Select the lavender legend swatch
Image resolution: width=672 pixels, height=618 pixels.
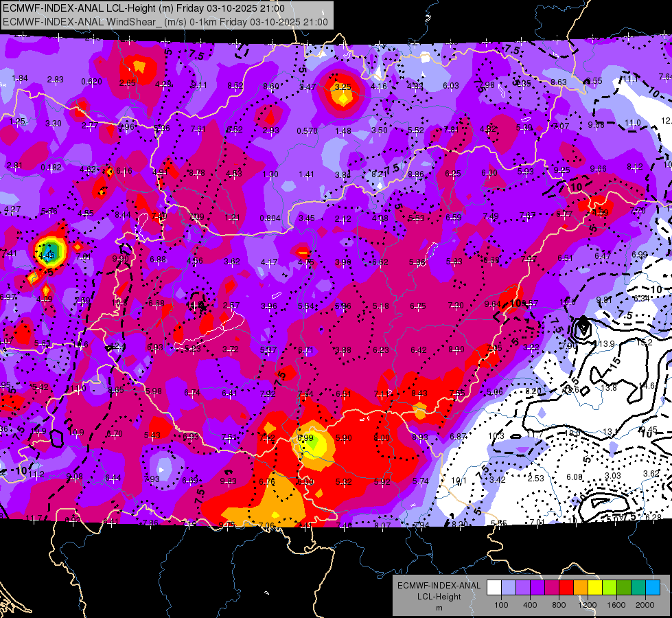coord(523,588)
